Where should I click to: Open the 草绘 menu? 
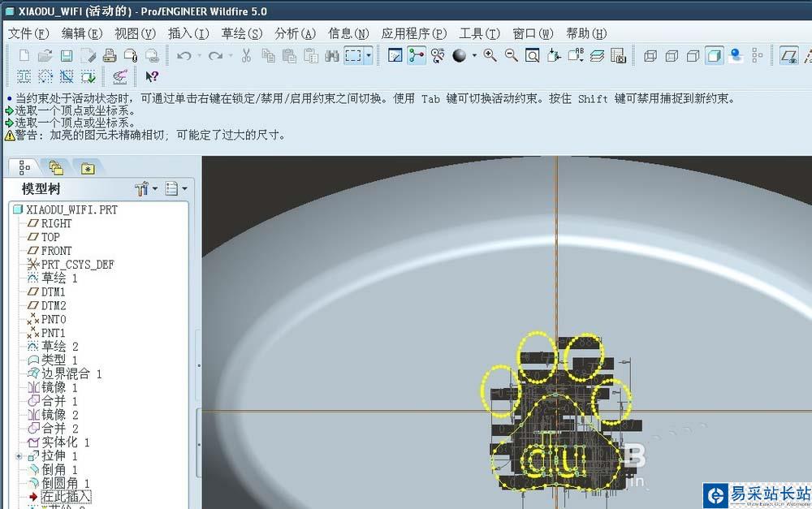pyautogui.click(x=242, y=33)
